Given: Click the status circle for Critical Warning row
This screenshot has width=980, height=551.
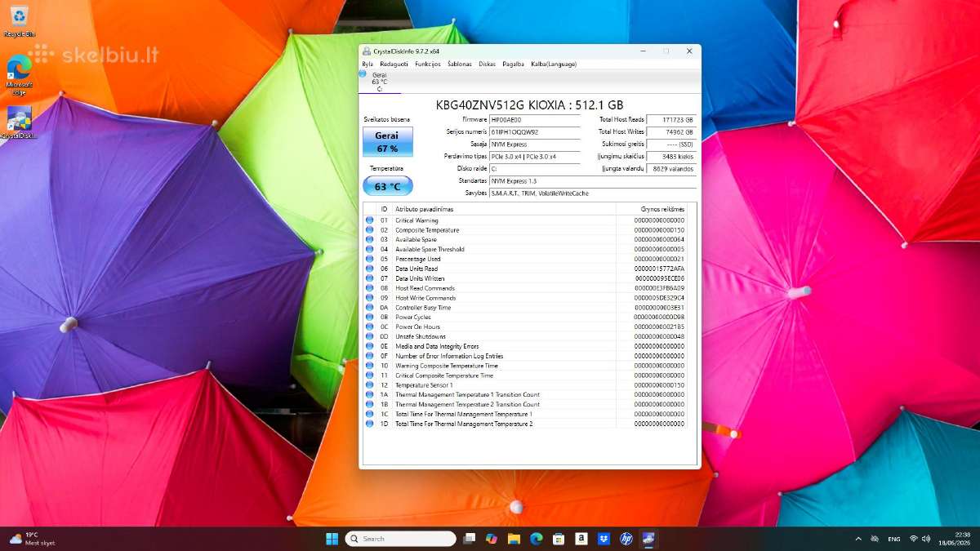Looking at the screenshot, I should pos(369,220).
